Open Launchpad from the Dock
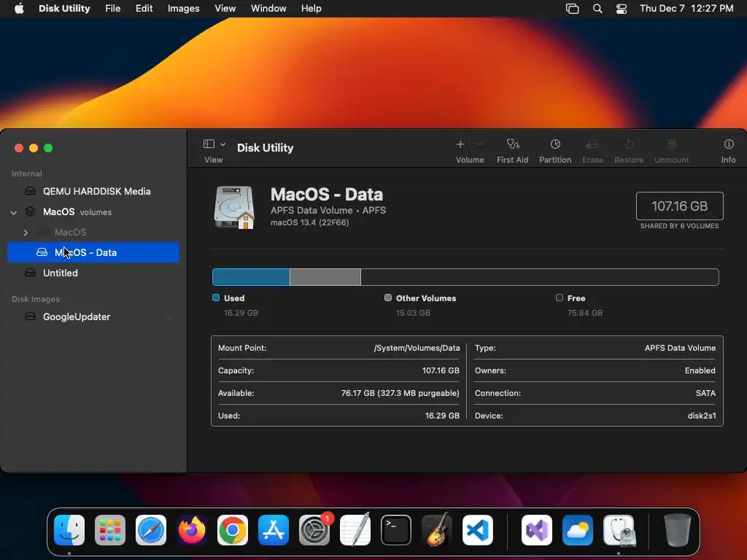The width and height of the screenshot is (747, 560). (110, 530)
